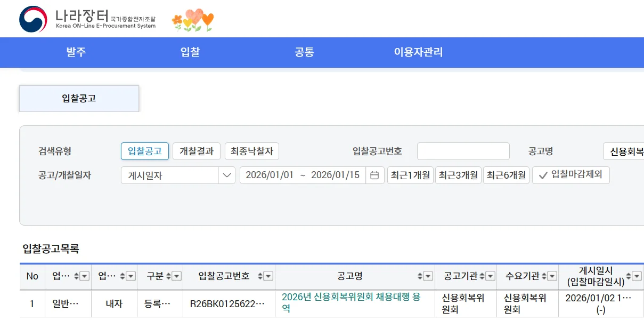Select the 발주 menu
Viewport: 644px width, 320px height.
(76, 52)
